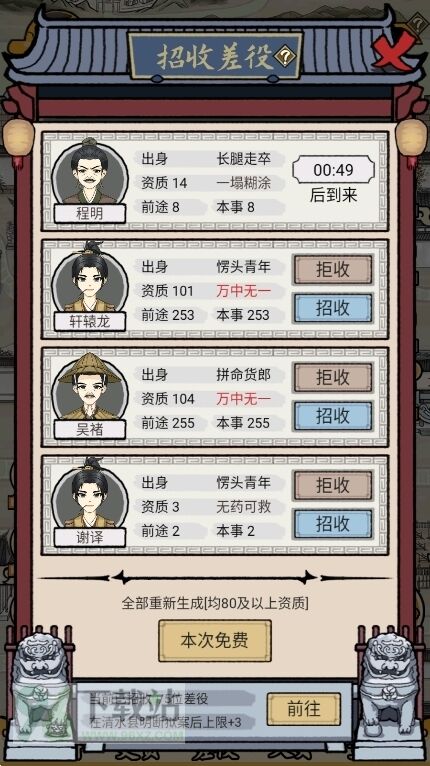Click the 00:49 countdown timer
This screenshot has height=766, width=430.
[333, 170]
